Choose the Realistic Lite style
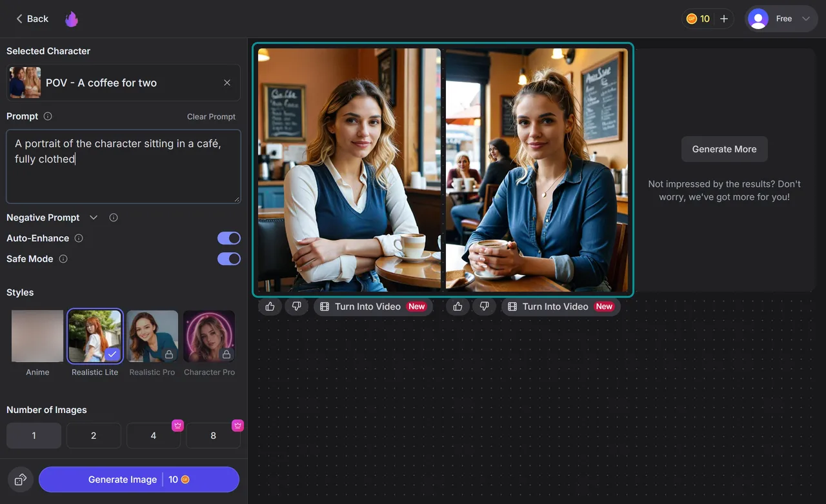 (x=95, y=337)
